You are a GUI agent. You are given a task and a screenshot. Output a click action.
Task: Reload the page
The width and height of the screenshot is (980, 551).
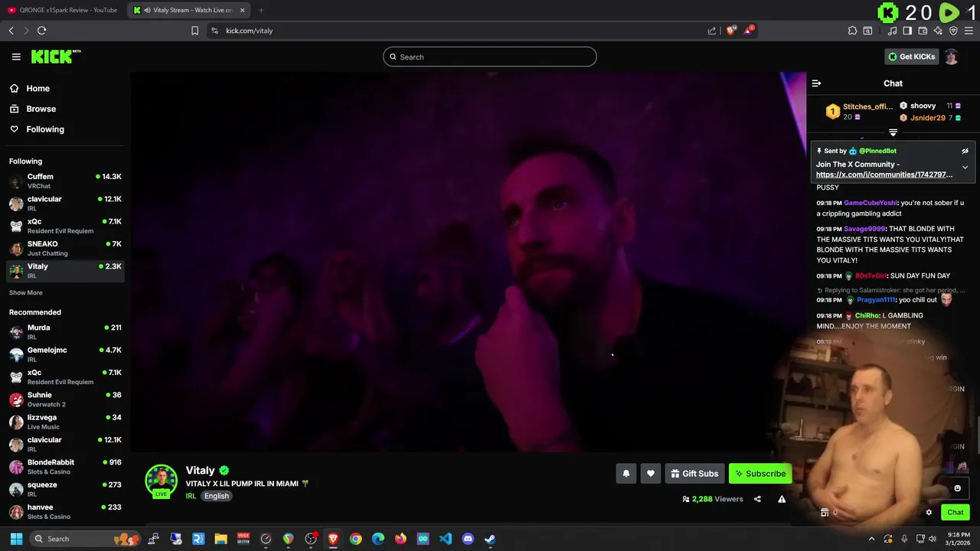[42, 31]
